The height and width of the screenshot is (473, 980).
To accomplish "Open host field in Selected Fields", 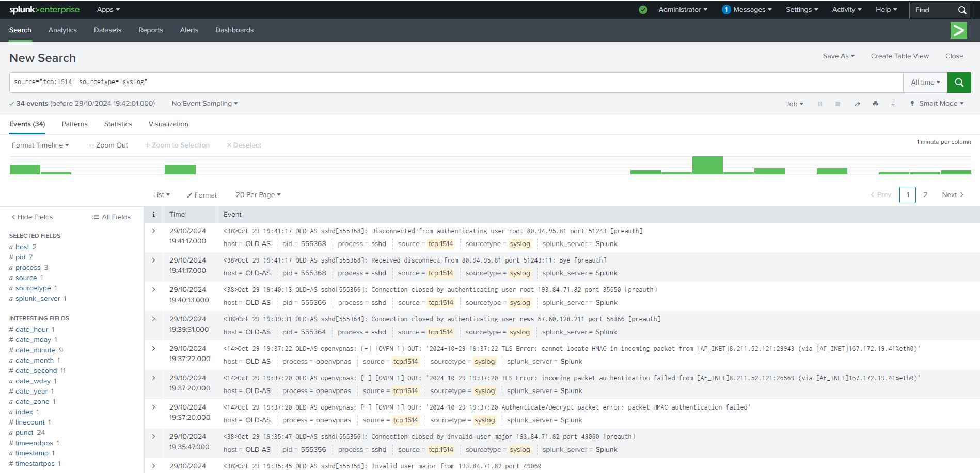I will (22, 247).
